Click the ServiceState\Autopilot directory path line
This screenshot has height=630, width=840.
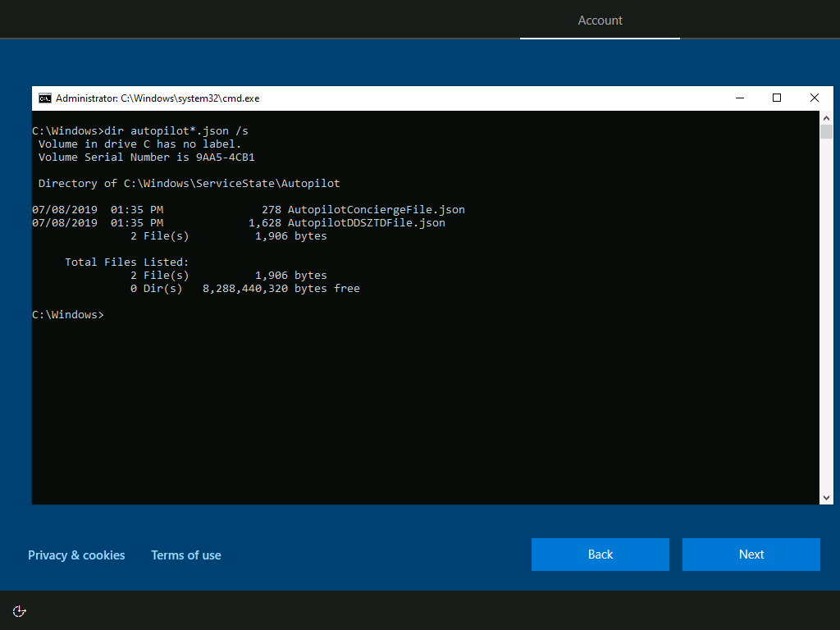pos(189,184)
